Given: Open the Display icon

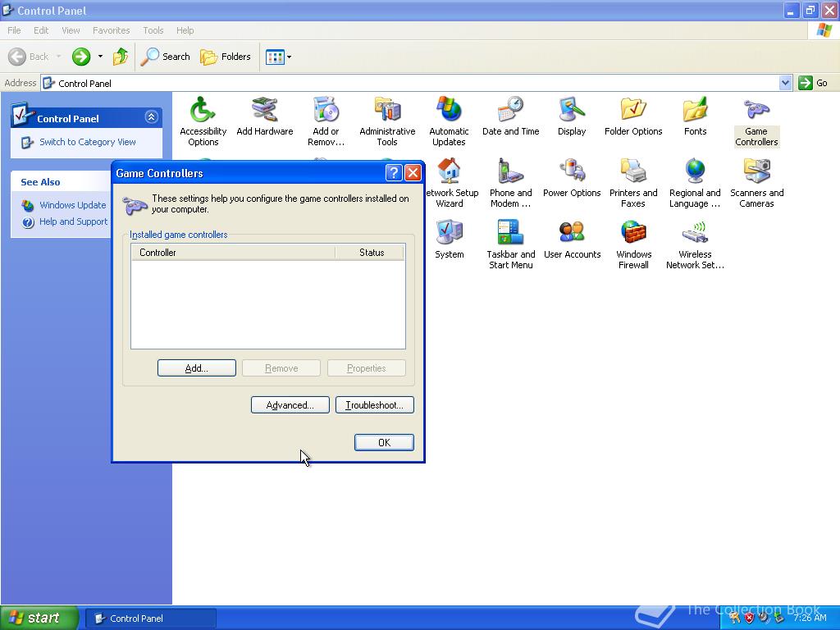Looking at the screenshot, I should coord(572,116).
